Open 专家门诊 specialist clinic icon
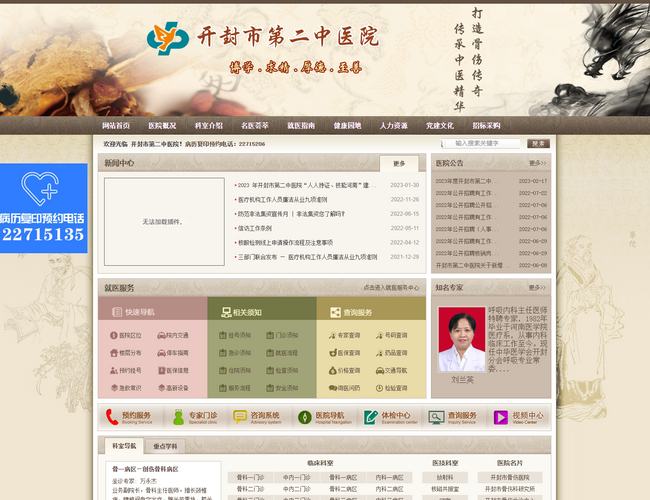 pyautogui.click(x=175, y=417)
